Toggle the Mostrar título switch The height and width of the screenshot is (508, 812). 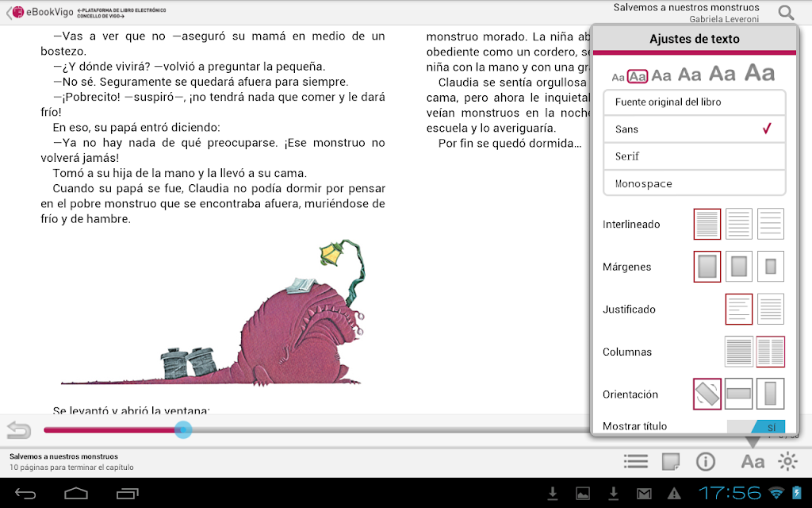[756, 426]
